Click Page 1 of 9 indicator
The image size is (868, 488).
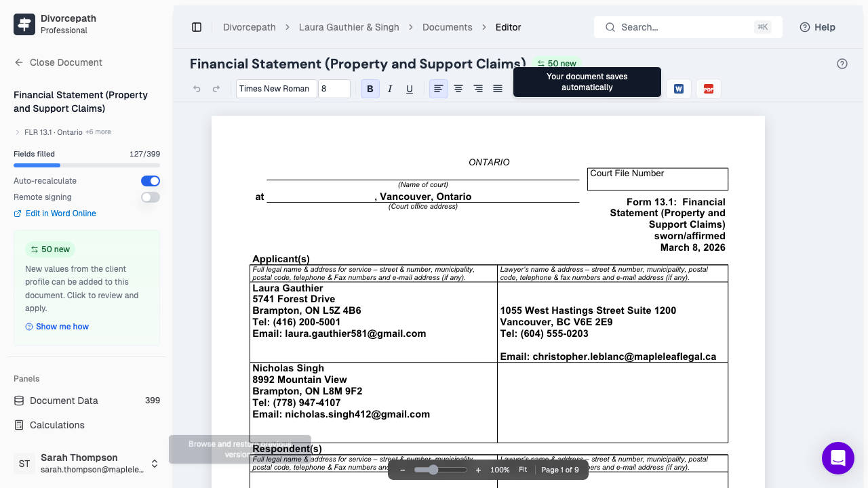pos(560,470)
